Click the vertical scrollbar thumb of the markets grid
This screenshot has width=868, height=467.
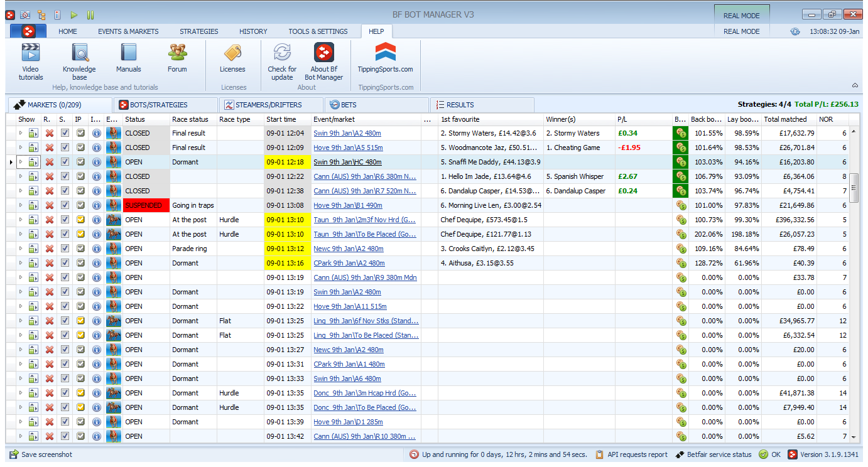coord(854,188)
